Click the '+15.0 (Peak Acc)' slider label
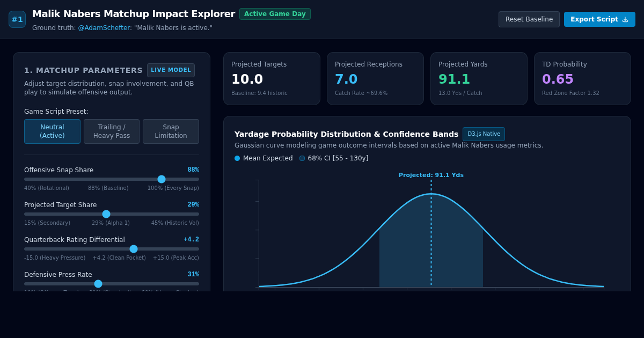Viewport: 644px width, 338px height. tap(176, 258)
